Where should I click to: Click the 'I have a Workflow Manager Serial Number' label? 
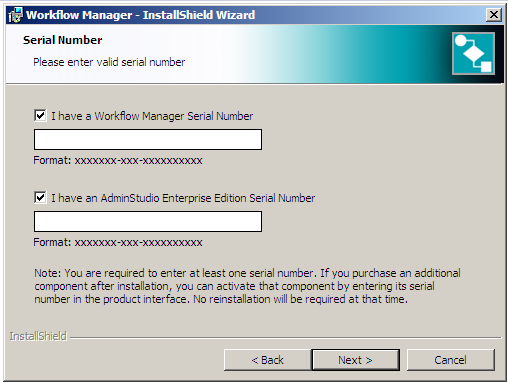pos(152,116)
